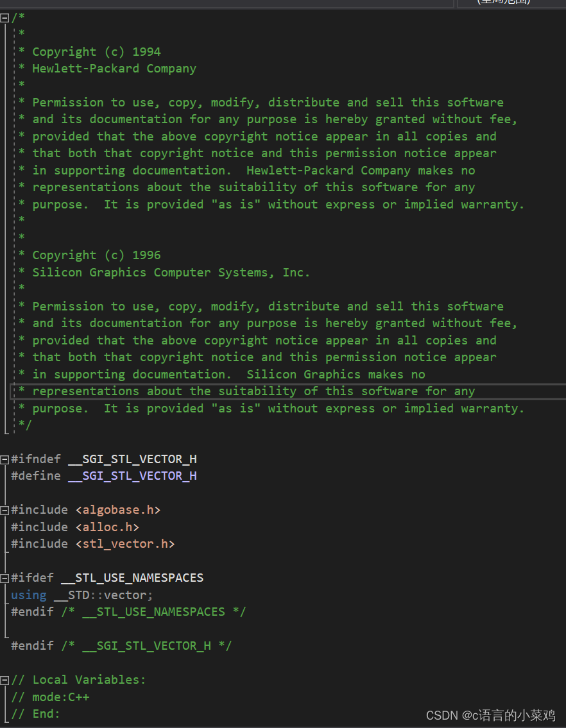Screen dimensions: 566x728
Task: Collapse the #ifdef __STL_USE_NAMESPACES block
Action: click(5, 578)
